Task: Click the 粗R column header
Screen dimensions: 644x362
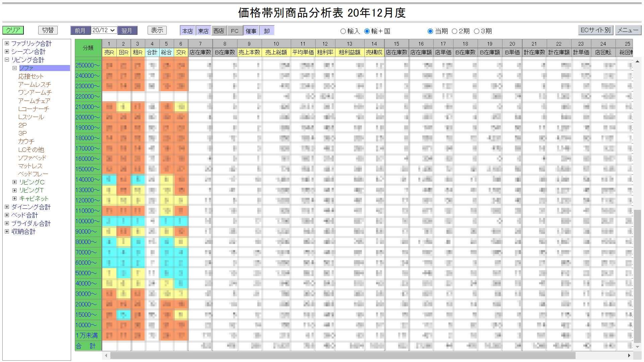Action: pyautogui.click(x=138, y=52)
